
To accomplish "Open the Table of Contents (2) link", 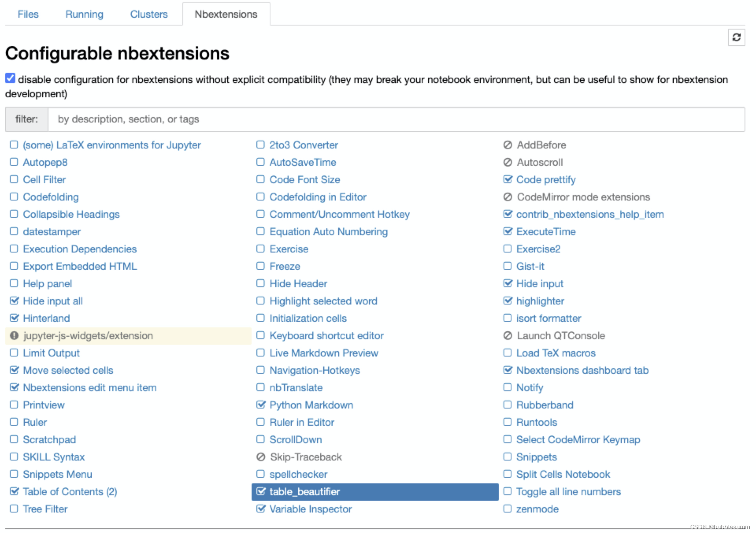I will click(70, 492).
